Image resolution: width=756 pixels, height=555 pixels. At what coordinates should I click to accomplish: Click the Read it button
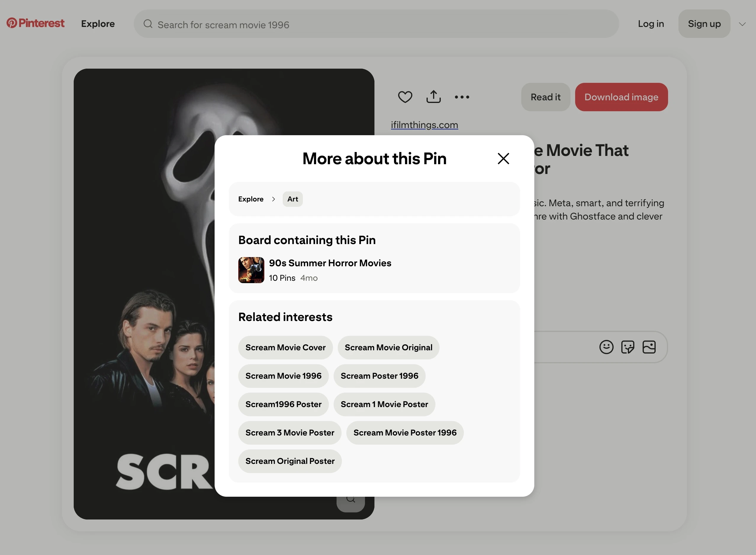click(x=545, y=97)
